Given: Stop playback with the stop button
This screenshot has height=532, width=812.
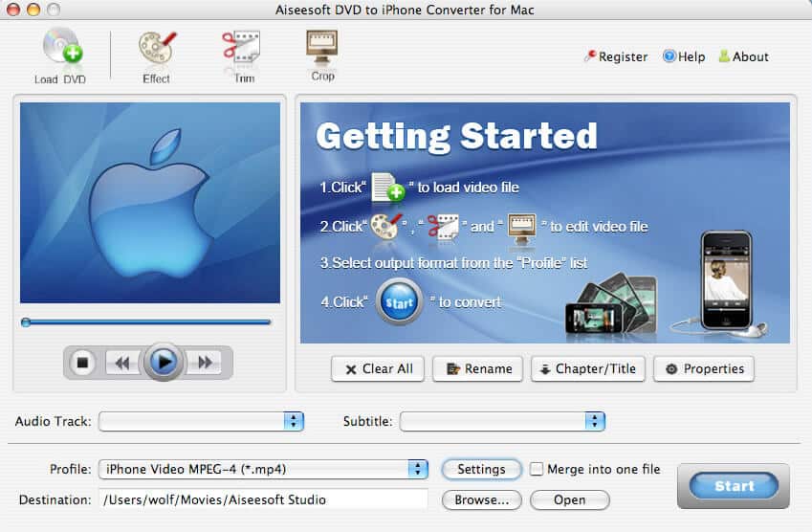Looking at the screenshot, I should point(82,363).
